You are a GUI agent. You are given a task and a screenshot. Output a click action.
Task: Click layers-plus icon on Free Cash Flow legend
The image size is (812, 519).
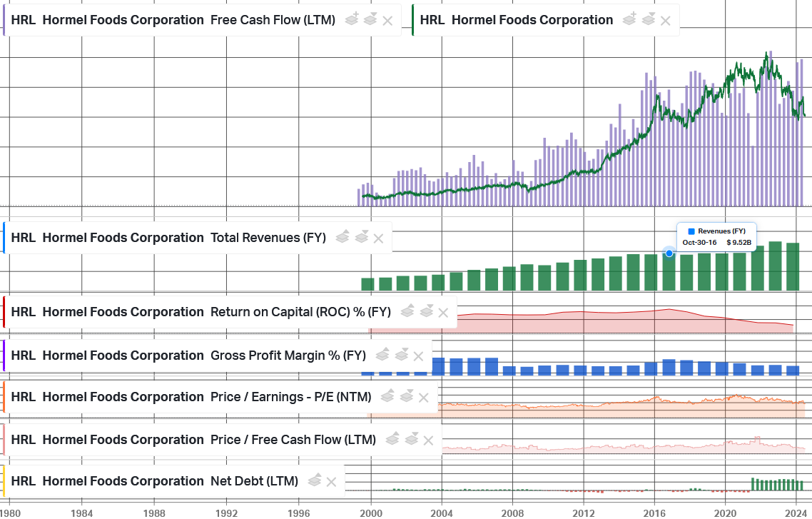pos(352,19)
